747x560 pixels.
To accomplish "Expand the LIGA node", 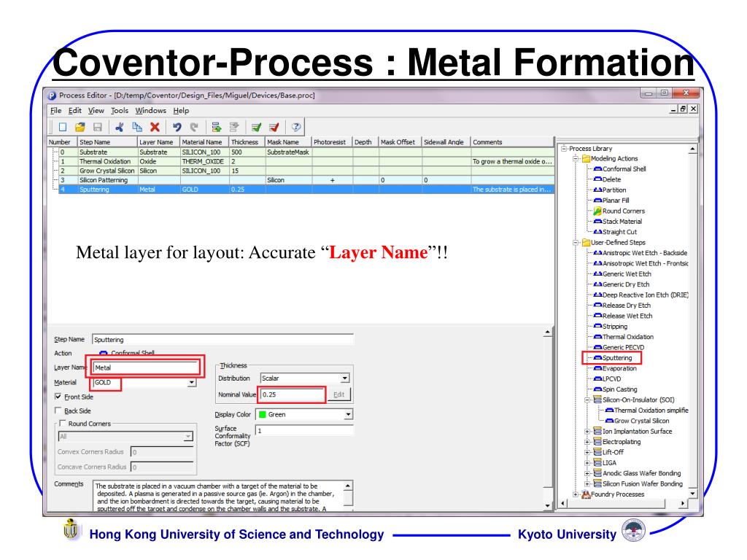I will (x=587, y=462).
